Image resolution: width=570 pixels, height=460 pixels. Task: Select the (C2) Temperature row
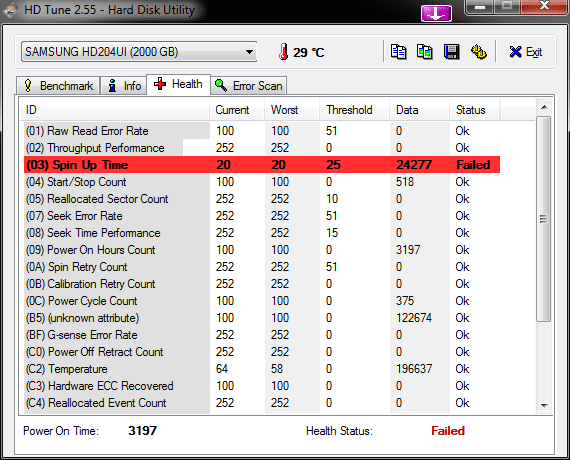tap(262, 369)
